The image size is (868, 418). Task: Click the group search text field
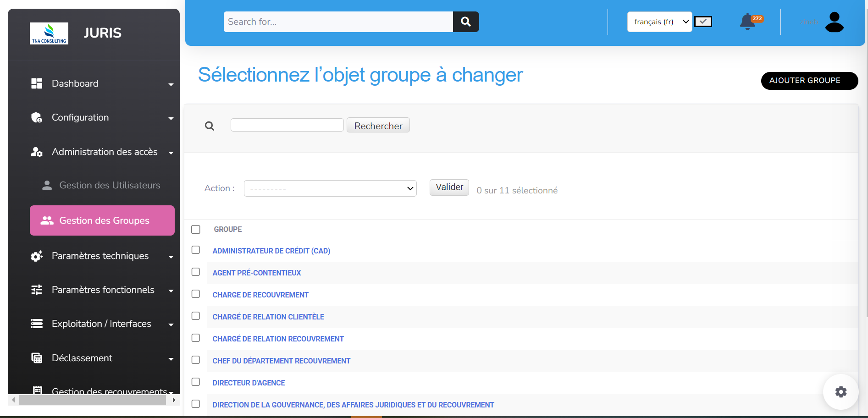[x=287, y=125]
